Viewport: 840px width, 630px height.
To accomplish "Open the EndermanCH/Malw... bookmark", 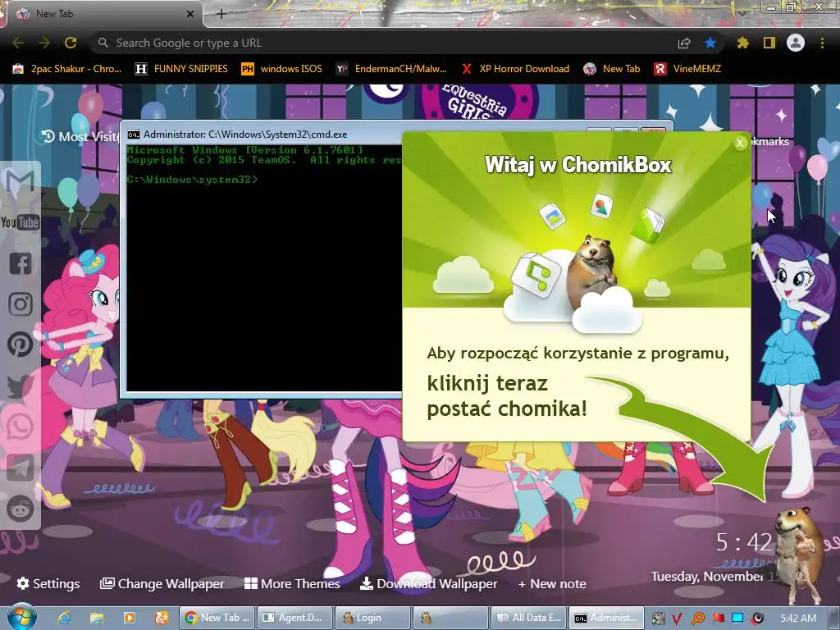I will pos(391,69).
